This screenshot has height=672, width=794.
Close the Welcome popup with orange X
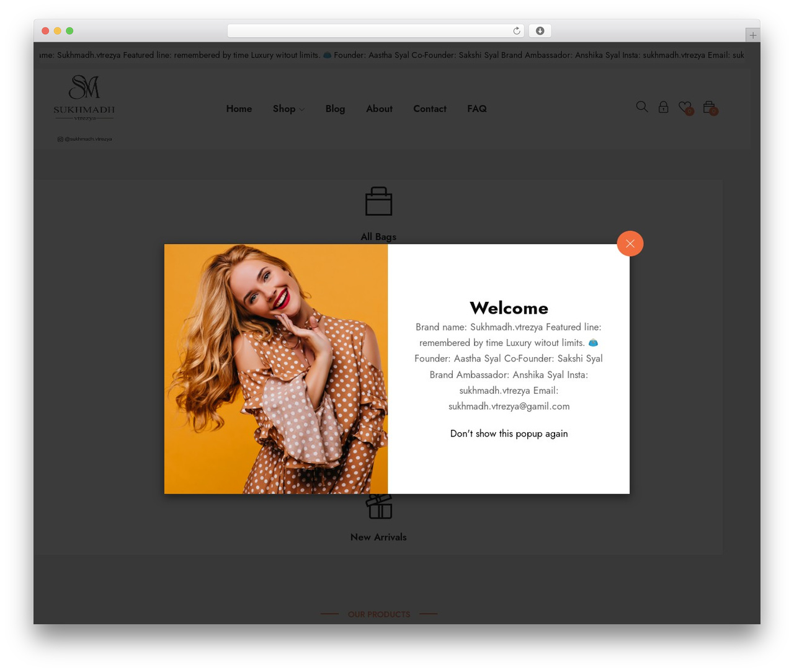(x=630, y=244)
